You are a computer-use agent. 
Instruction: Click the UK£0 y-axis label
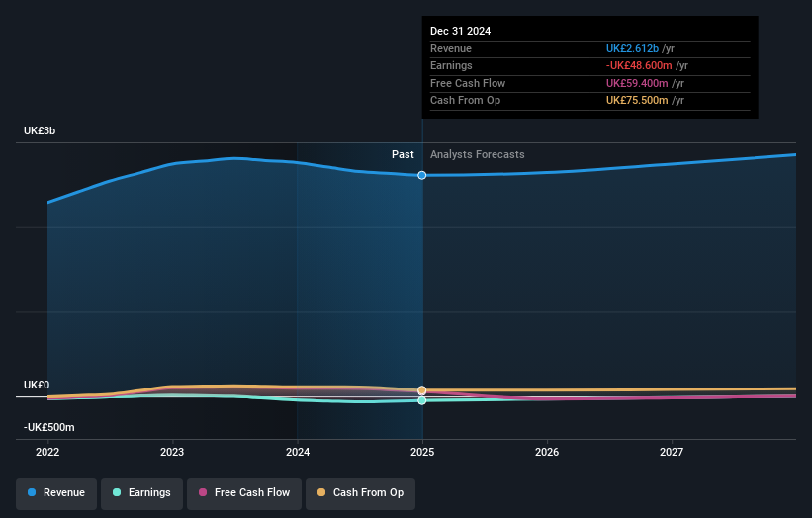click(x=37, y=385)
